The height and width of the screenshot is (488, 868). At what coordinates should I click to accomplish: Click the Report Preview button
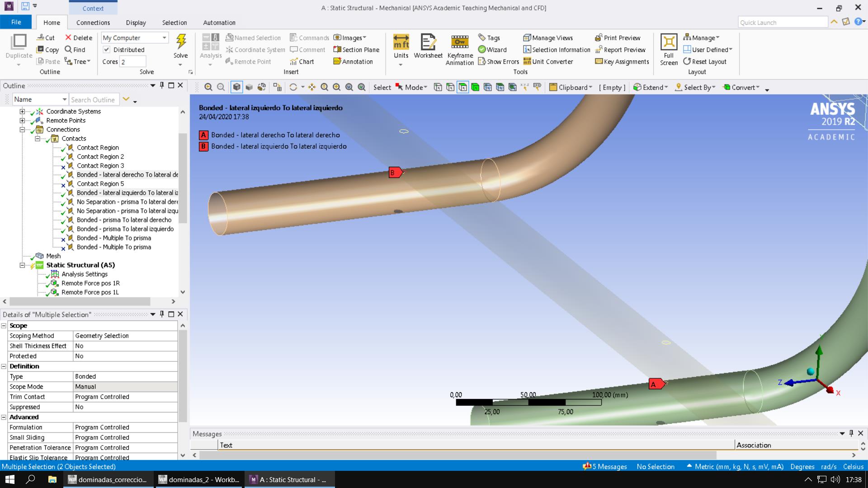tap(620, 50)
